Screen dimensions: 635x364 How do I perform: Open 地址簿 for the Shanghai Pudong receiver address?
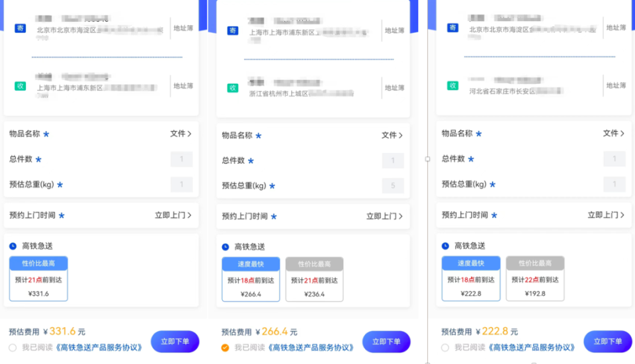(x=183, y=86)
